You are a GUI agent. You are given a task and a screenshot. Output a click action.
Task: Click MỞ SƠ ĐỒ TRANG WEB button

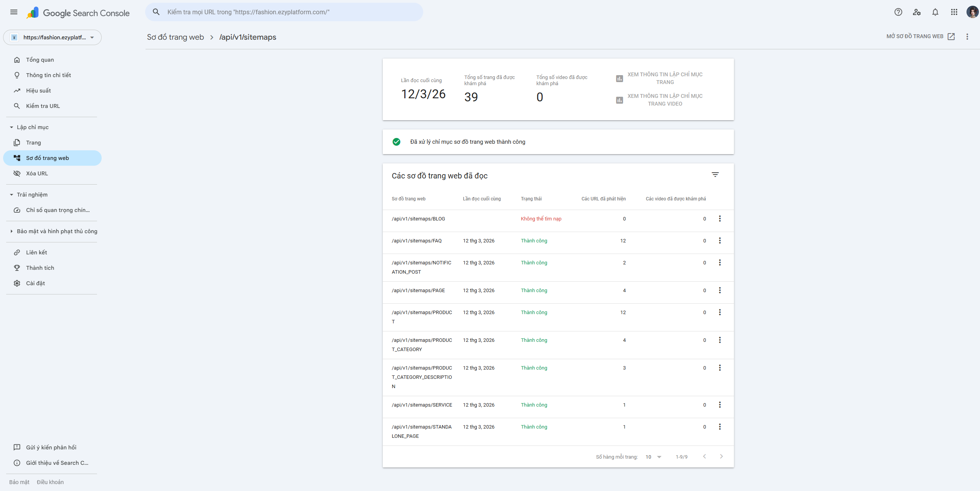(x=920, y=37)
